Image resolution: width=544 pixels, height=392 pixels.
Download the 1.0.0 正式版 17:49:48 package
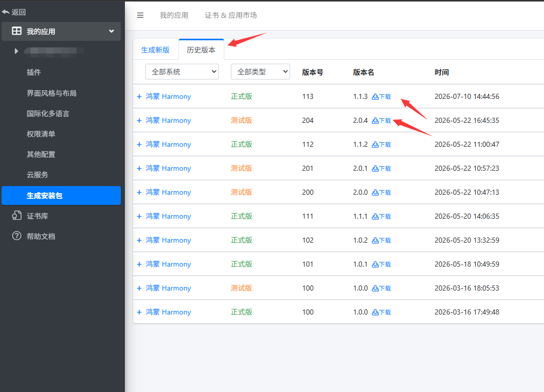click(x=381, y=312)
